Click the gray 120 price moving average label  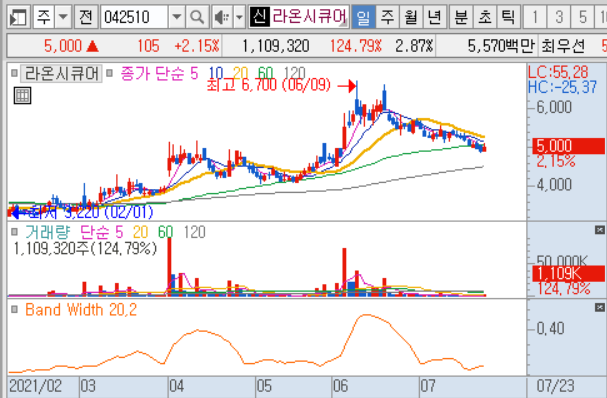[294, 72]
